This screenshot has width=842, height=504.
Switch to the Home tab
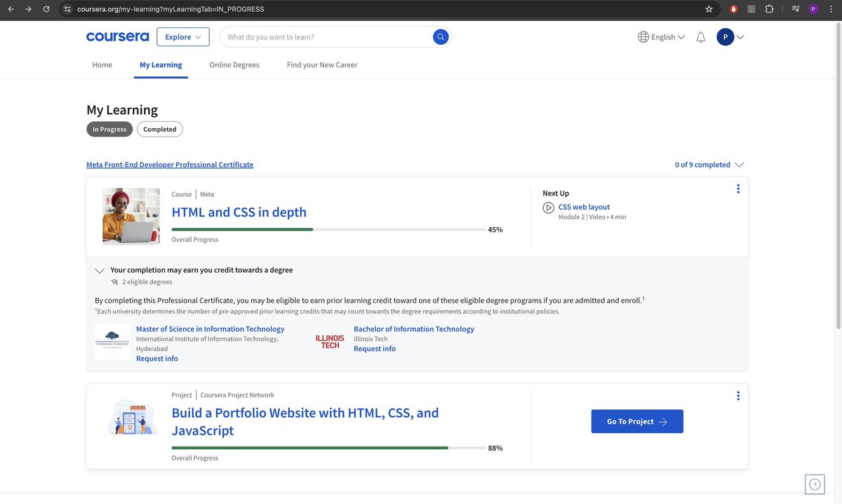tap(102, 64)
